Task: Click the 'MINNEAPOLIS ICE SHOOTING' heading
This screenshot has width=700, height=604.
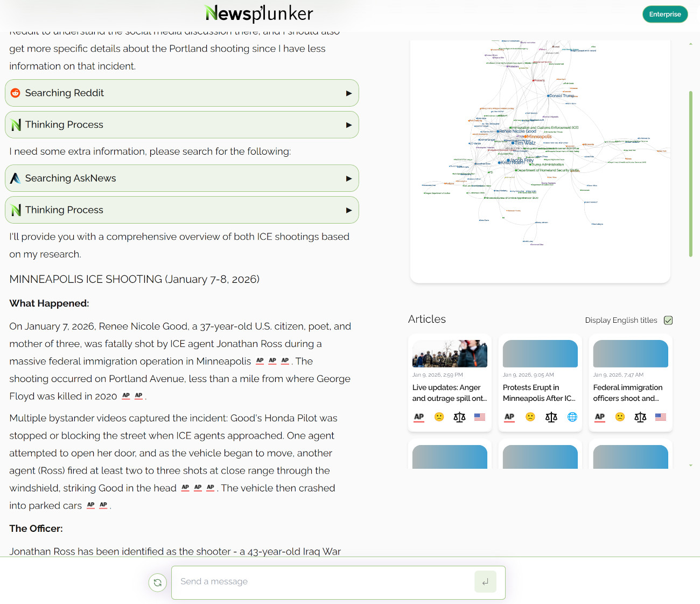Action: [x=135, y=279]
